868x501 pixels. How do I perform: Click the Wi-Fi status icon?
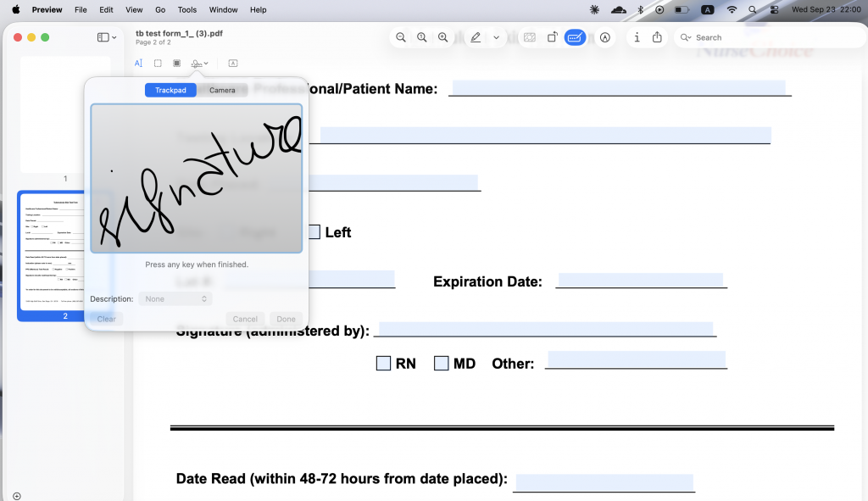pyautogui.click(x=732, y=9)
